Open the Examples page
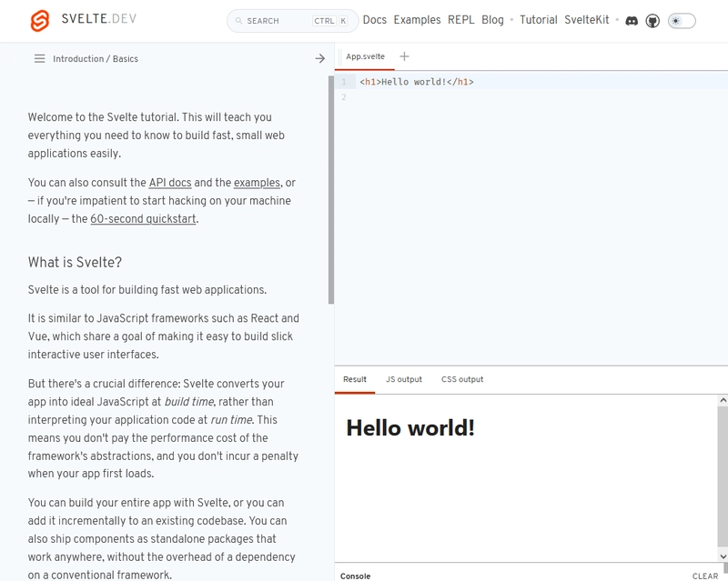 point(417,20)
